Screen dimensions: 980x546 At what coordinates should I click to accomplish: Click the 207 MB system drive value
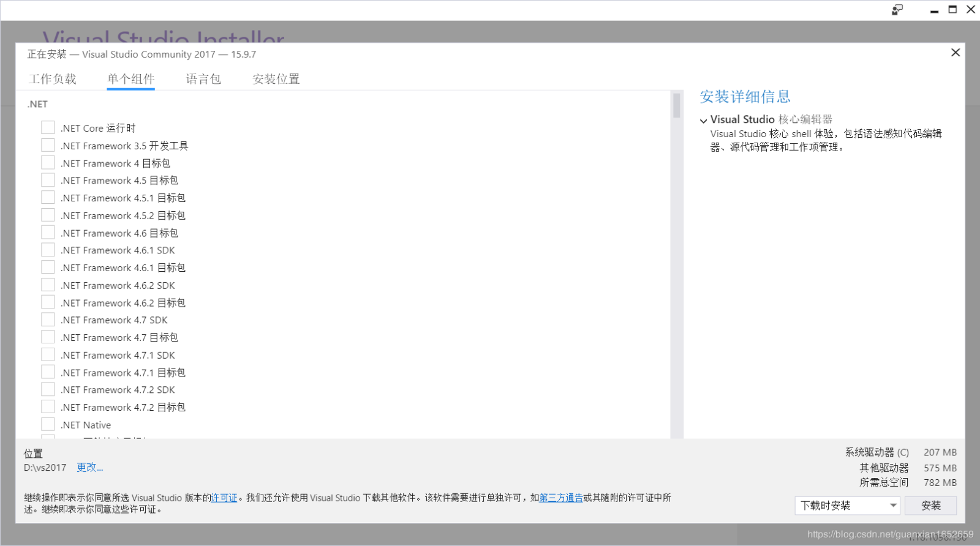click(x=940, y=452)
